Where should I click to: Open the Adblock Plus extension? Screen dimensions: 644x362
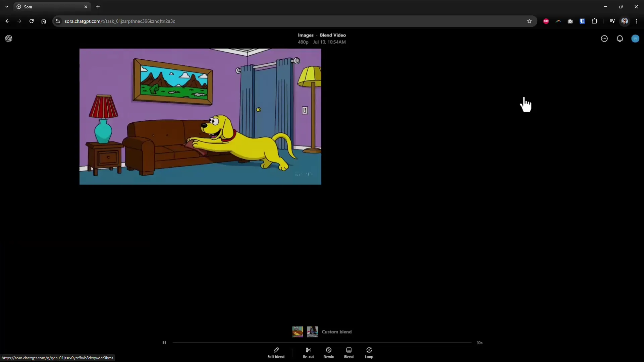pyautogui.click(x=546, y=21)
